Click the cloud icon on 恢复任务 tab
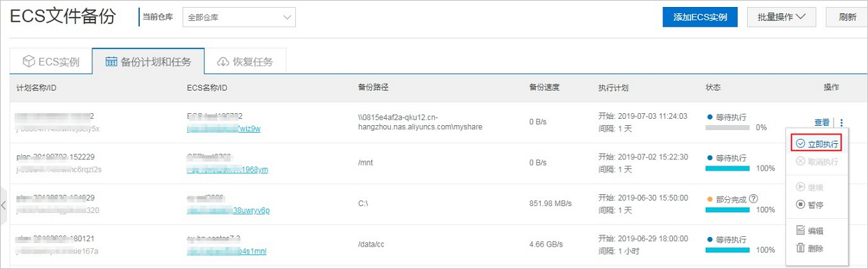The image size is (868, 269). [x=223, y=61]
